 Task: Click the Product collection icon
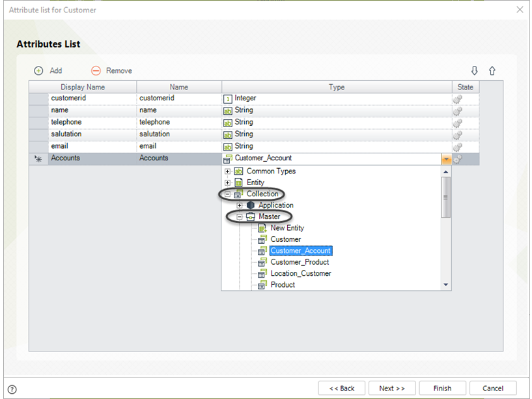tap(262, 285)
